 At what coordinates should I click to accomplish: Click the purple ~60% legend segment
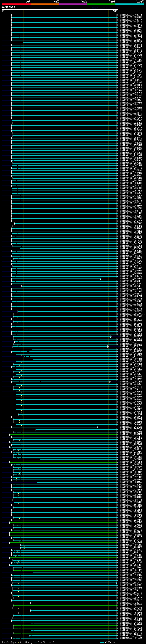click(73, 4)
